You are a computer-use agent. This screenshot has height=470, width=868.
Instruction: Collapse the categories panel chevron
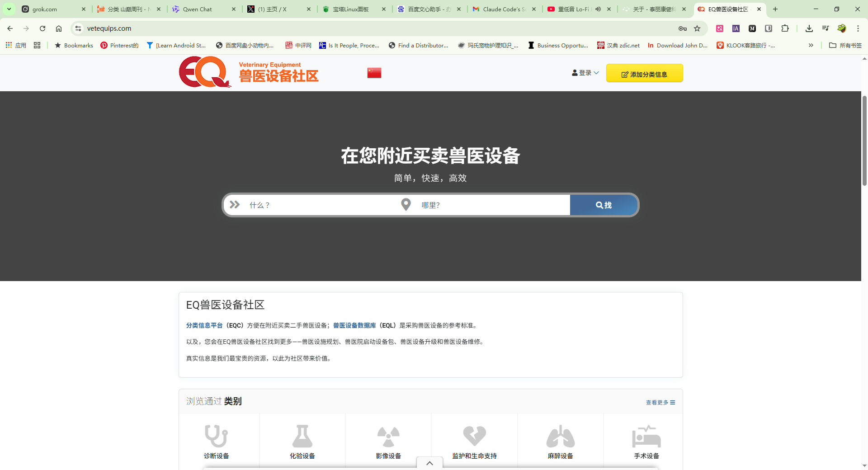(x=429, y=463)
